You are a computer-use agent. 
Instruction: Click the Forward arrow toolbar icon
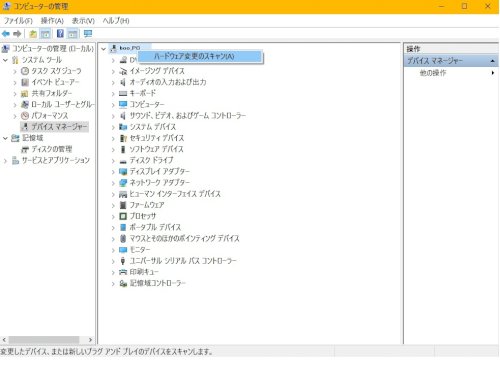pos(17,34)
